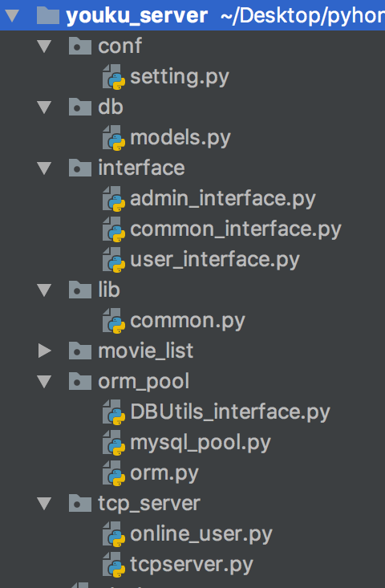Click the Python icon beside orm.py

click(114, 472)
